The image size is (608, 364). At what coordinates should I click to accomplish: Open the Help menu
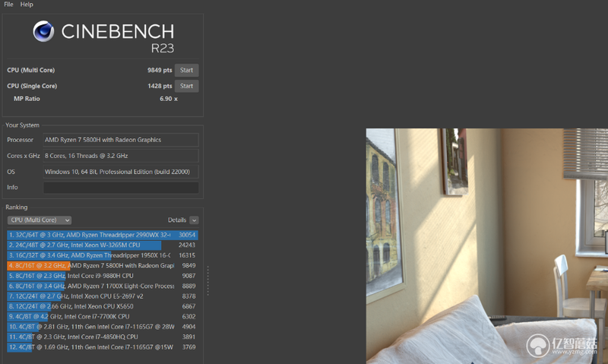27,5
